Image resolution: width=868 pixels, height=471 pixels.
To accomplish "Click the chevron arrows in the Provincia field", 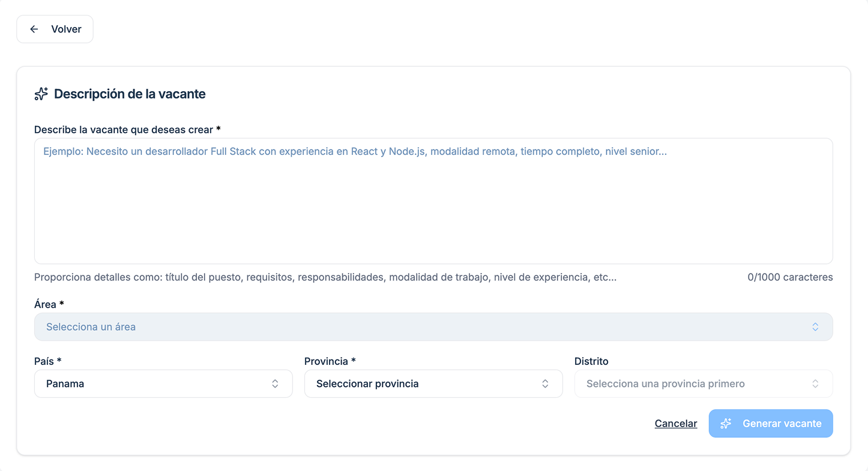I will coord(545,384).
